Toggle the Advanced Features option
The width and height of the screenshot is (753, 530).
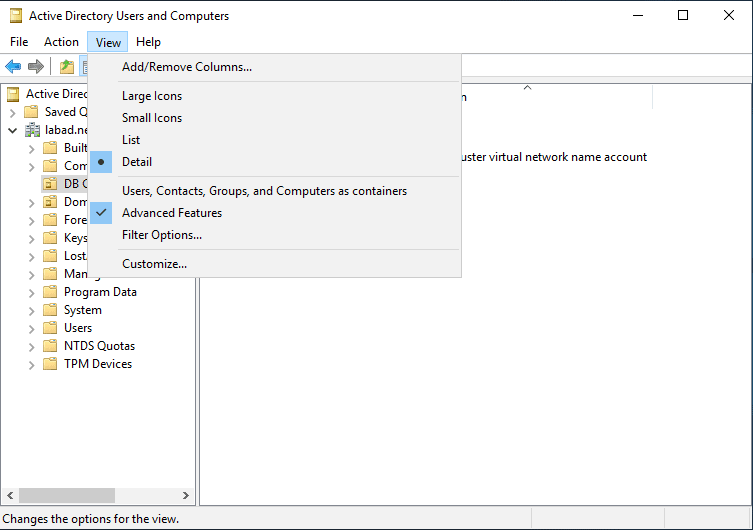click(x=172, y=213)
